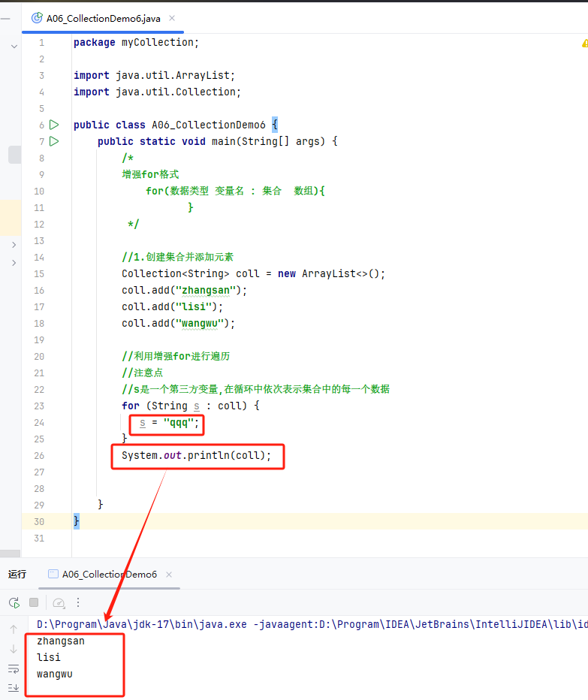
Task: Click run gutter icon beside class A06_CollectionDemo6
Action: [54, 125]
